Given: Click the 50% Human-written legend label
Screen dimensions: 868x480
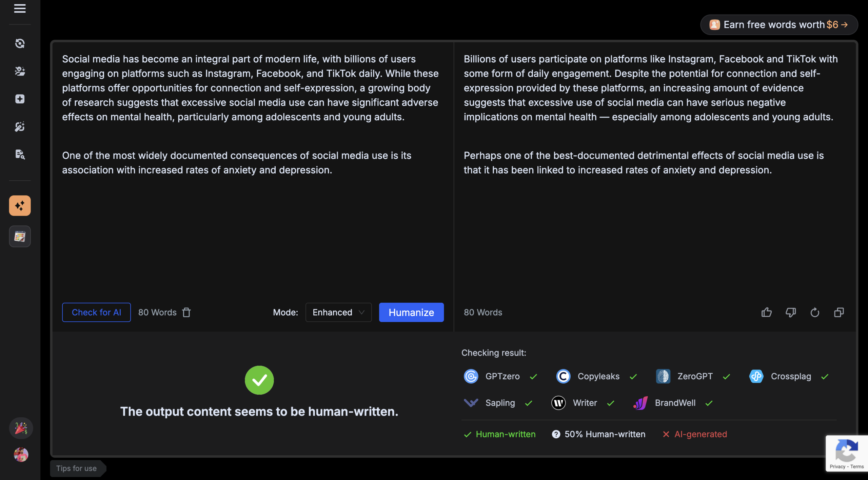Looking at the screenshot, I should (605, 434).
